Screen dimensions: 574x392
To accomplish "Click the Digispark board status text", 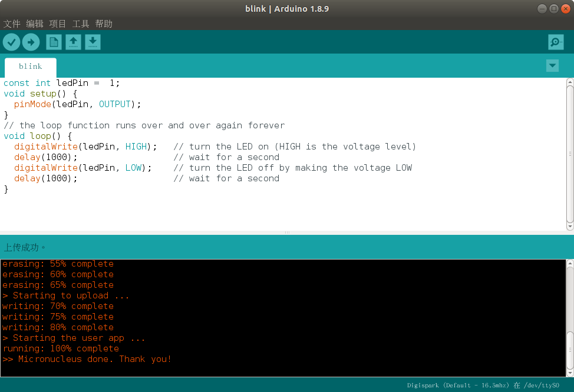I will [483, 385].
